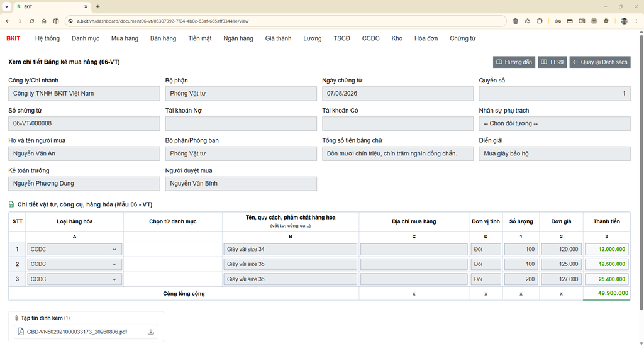This screenshot has height=346, width=644.
Task: Open the passwords key icon
Action: (x=558, y=21)
